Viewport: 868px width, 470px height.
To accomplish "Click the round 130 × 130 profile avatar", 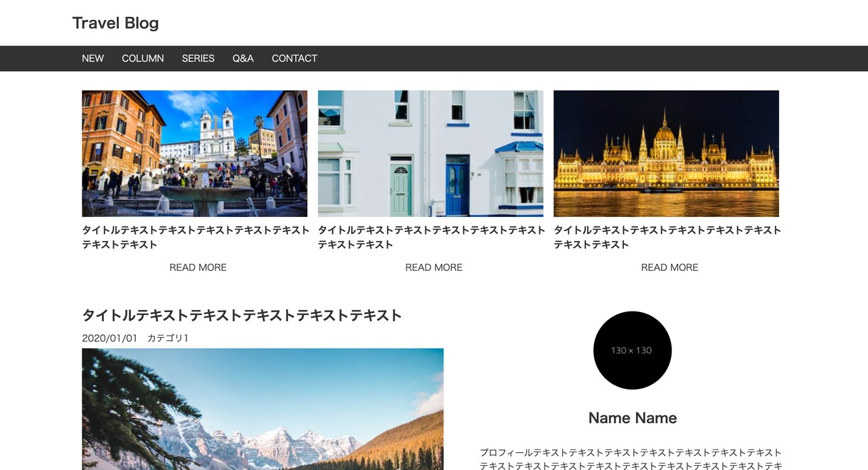I will click(633, 350).
